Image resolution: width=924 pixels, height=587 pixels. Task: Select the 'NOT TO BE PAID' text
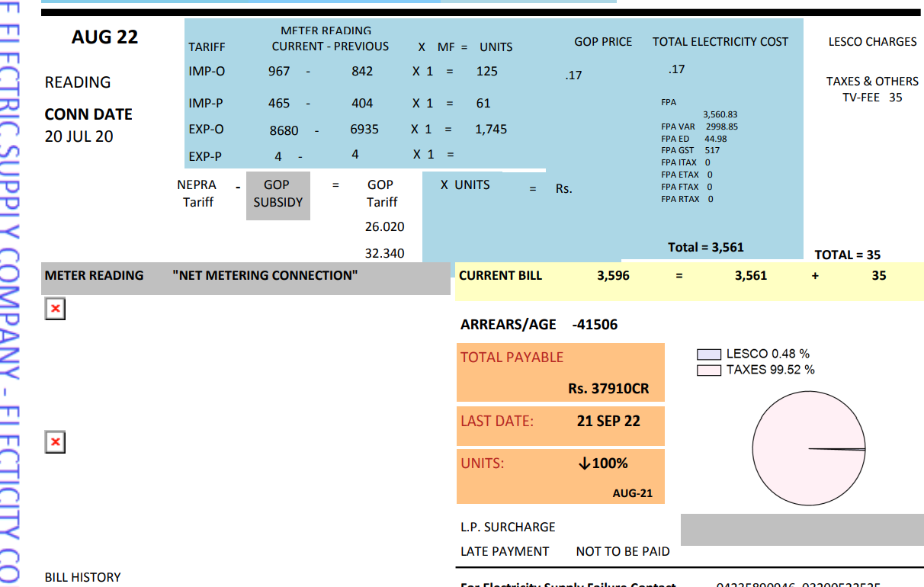(x=623, y=551)
